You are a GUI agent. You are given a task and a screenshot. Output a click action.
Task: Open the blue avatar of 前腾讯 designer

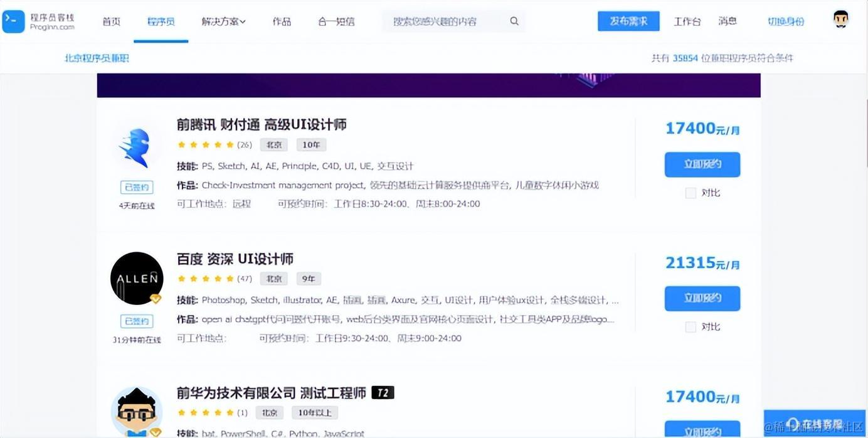(x=136, y=147)
